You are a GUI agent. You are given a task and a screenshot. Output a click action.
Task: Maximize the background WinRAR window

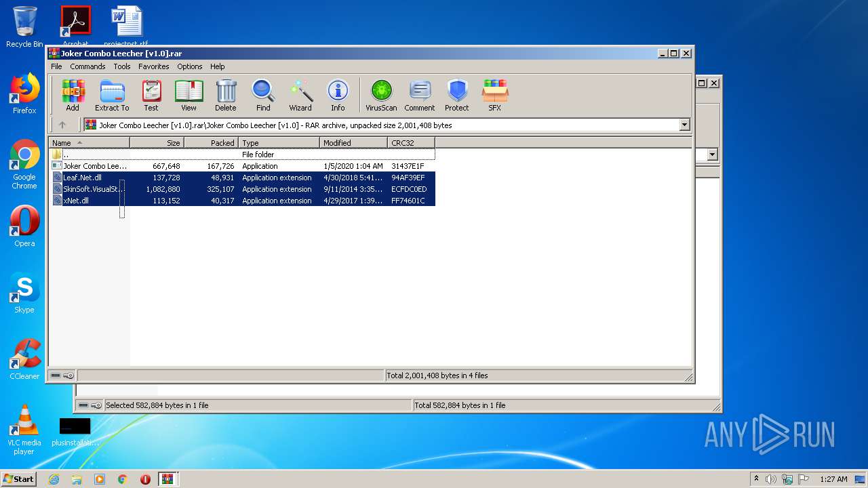702,83
